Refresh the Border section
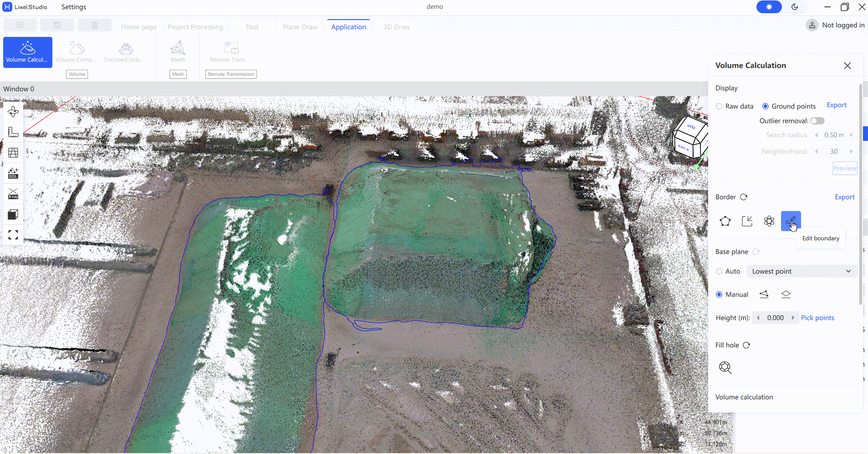 pyautogui.click(x=744, y=197)
